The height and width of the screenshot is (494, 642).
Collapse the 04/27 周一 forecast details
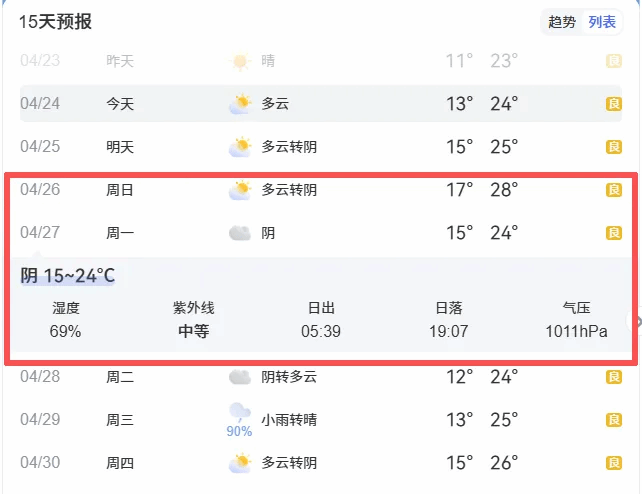[x=320, y=233]
